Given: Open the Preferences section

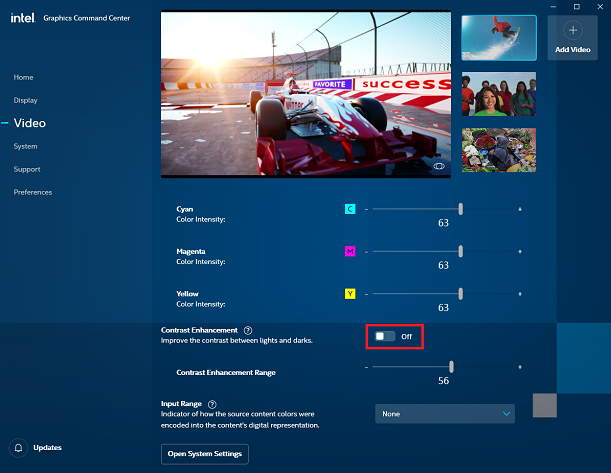Looking at the screenshot, I should tap(33, 192).
